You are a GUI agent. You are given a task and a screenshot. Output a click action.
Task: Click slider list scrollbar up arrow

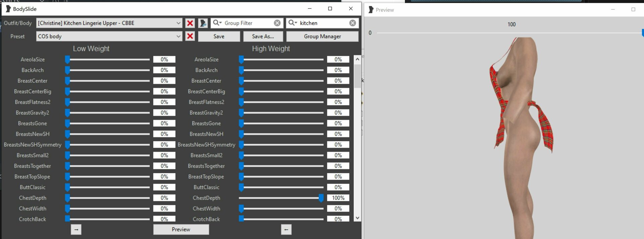click(x=357, y=59)
